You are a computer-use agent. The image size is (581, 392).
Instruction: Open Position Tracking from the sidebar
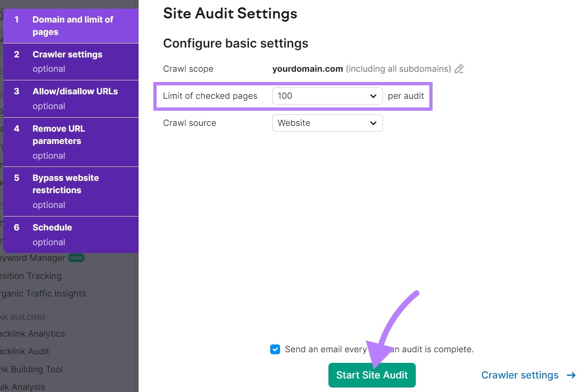pyautogui.click(x=31, y=276)
